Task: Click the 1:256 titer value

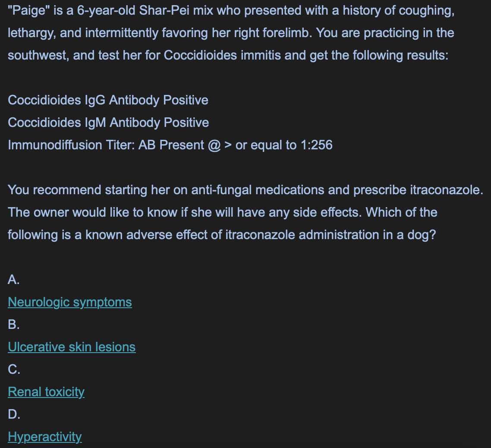Action: [316, 145]
